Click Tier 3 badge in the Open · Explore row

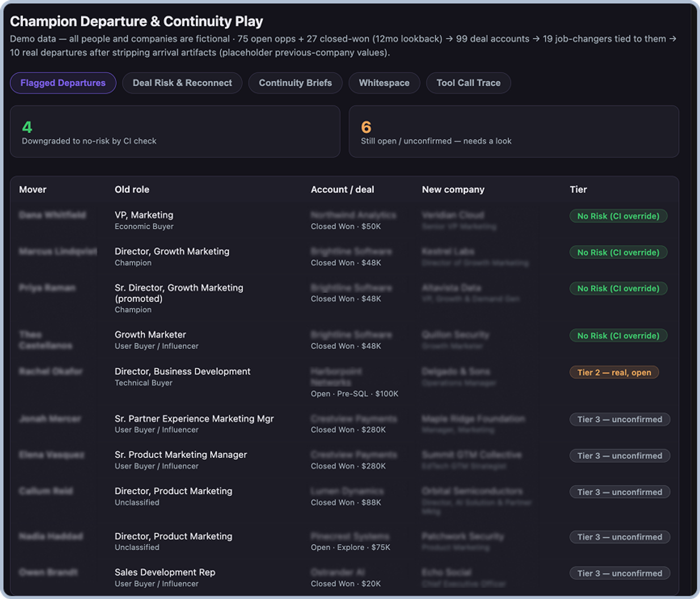(x=620, y=537)
